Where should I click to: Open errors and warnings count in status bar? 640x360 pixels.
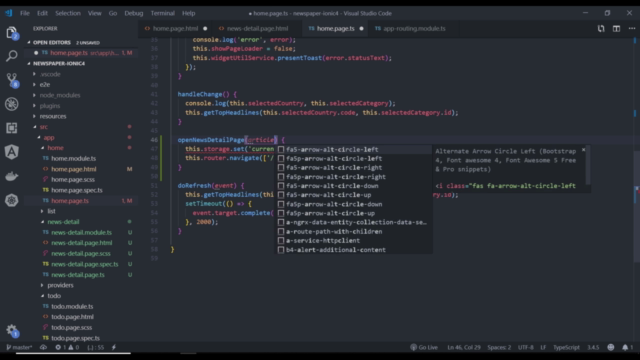click(67, 347)
